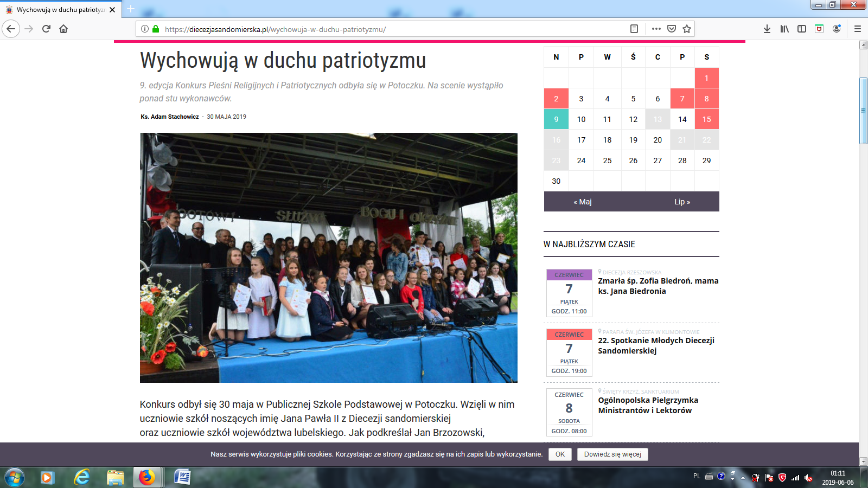Open the Library bookmarks and history
This screenshot has height=488, width=868.
(784, 29)
